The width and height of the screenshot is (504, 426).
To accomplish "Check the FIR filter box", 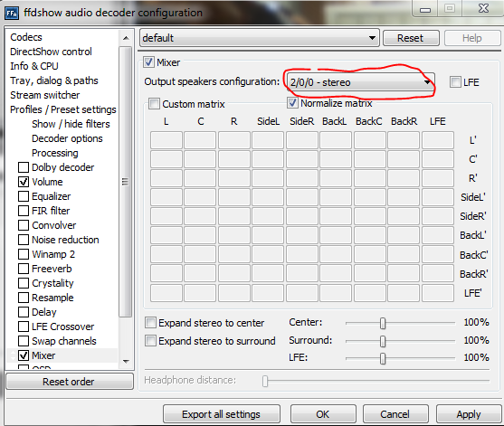I will pos(24,211).
